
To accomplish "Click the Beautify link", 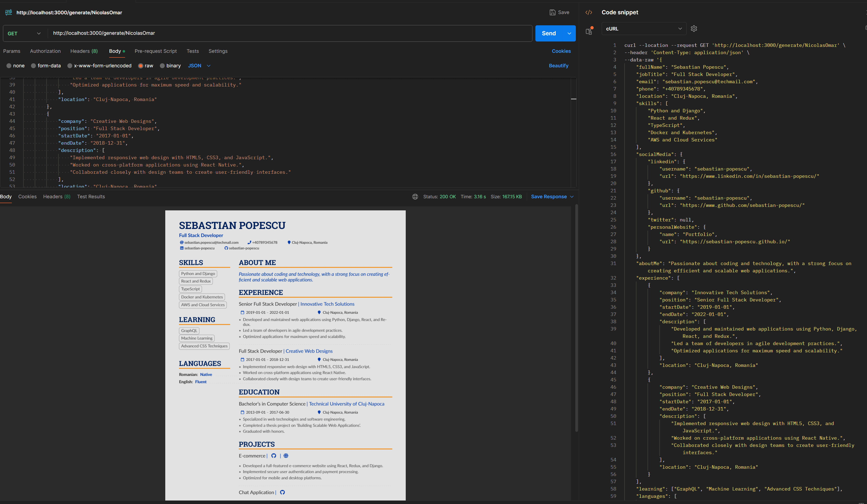I will coord(558,66).
